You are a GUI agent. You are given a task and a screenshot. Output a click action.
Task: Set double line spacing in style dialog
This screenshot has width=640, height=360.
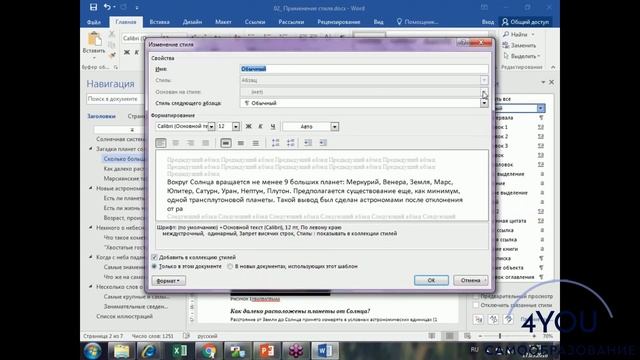256,143
